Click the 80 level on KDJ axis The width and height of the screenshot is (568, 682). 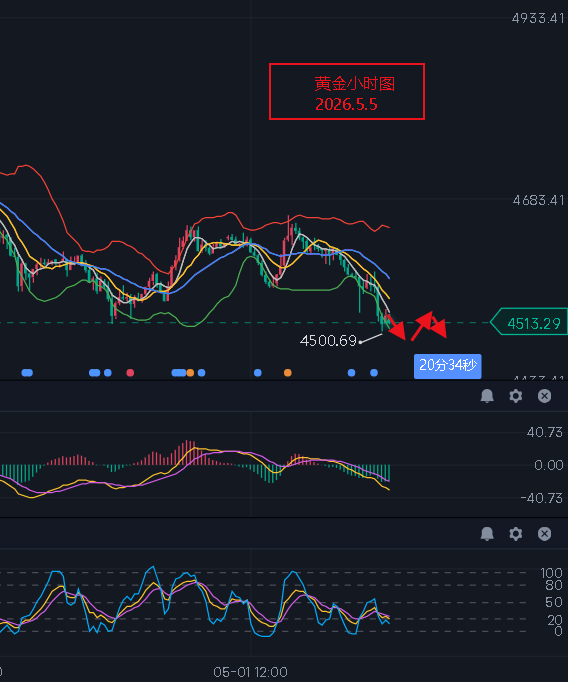coord(554,585)
